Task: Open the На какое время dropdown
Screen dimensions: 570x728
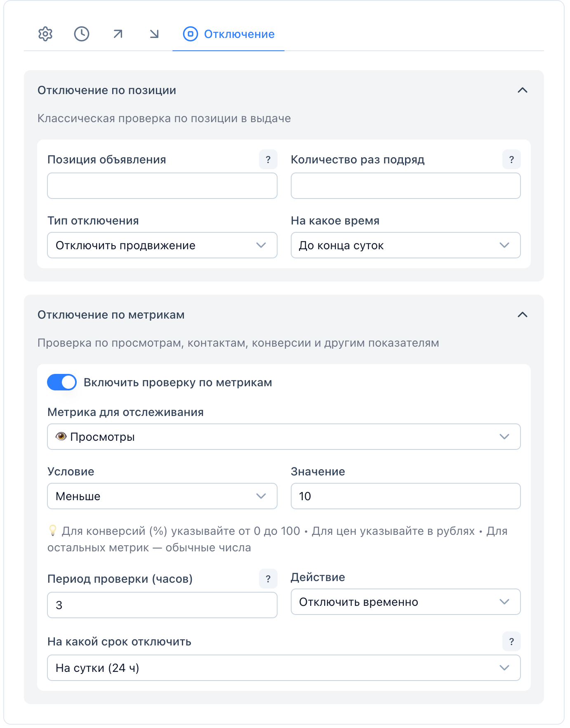Action: tap(405, 246)
